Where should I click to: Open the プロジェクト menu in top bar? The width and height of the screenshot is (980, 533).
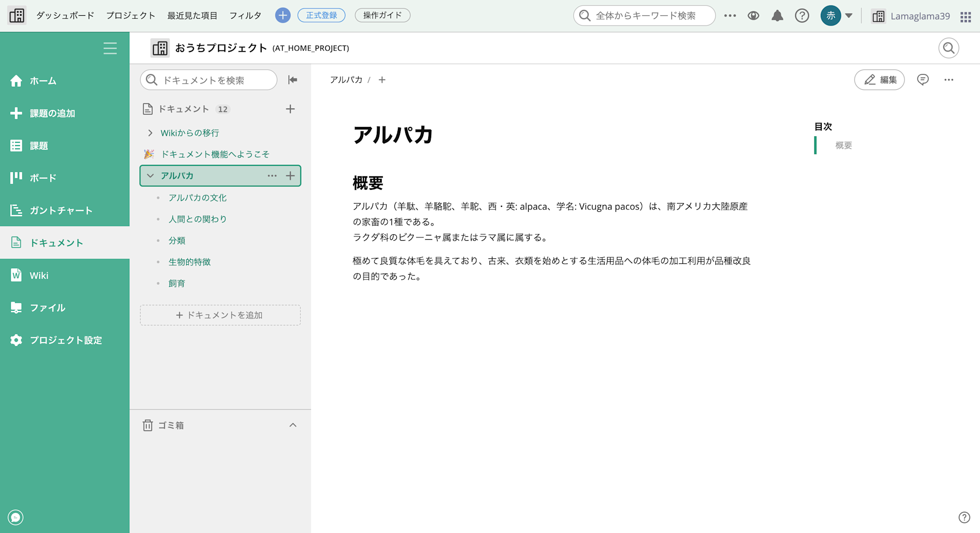point(130,15)
